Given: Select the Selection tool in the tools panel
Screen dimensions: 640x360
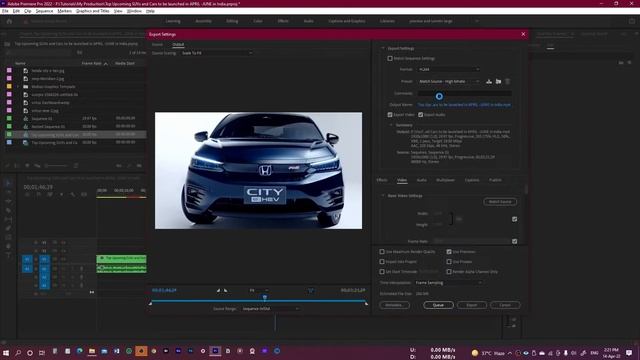Looking at the screenshot, I should click(x=8, y=183).
